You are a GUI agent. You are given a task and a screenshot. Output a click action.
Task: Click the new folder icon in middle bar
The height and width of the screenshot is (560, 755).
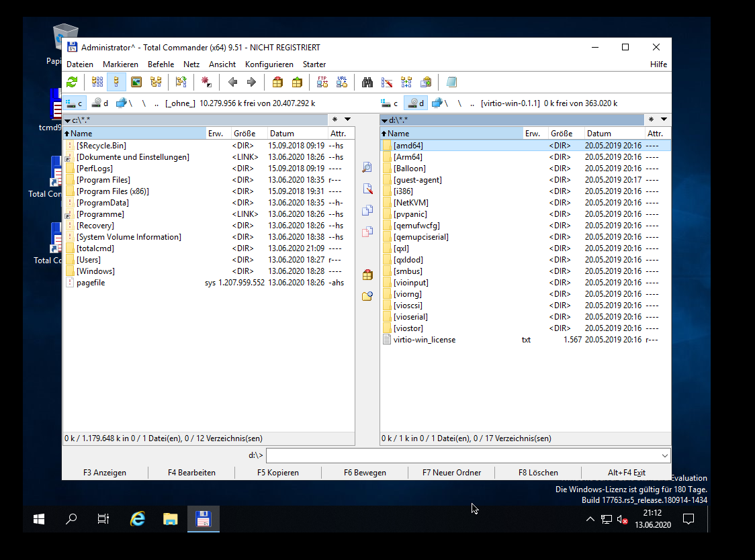click(x=367, y=295)
